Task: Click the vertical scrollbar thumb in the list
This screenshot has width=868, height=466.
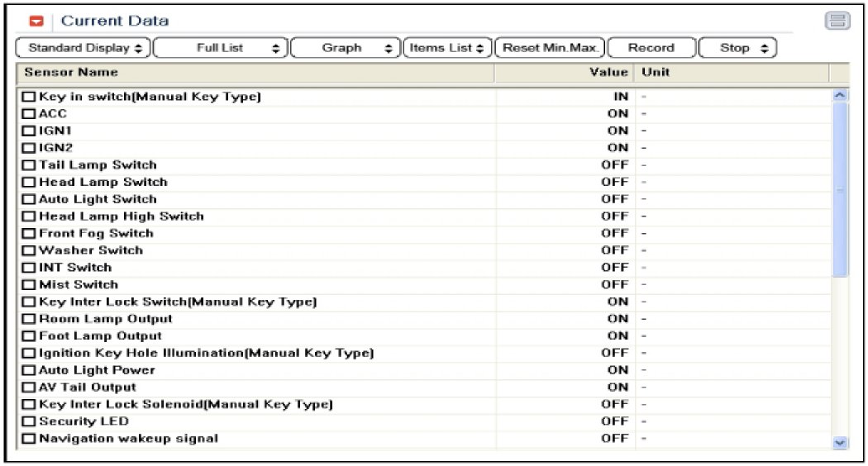Action: click(x=841, y=190)
